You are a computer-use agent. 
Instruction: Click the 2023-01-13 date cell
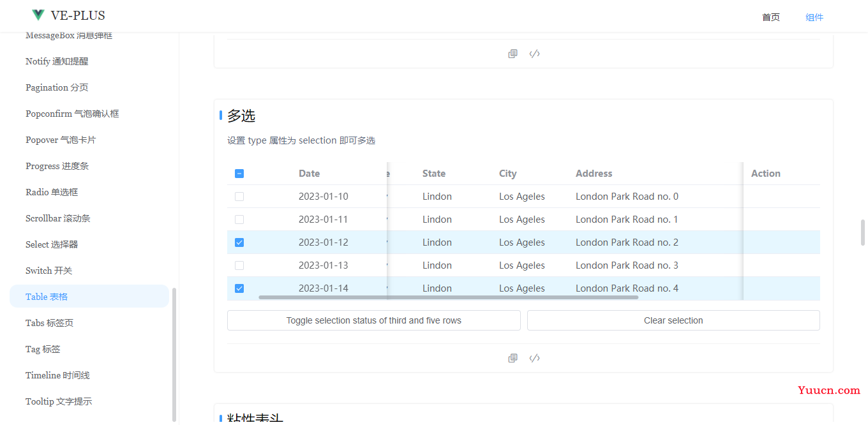coord(324,265)
